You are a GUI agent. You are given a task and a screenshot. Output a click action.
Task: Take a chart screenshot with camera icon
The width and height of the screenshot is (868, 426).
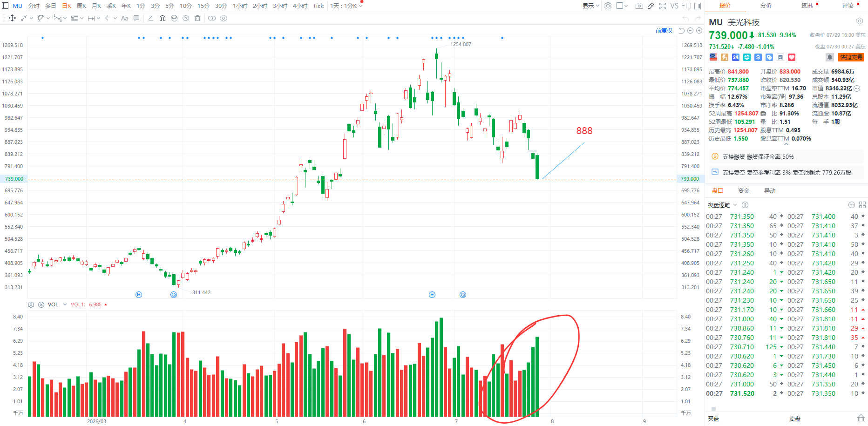(x=639, y=6)
